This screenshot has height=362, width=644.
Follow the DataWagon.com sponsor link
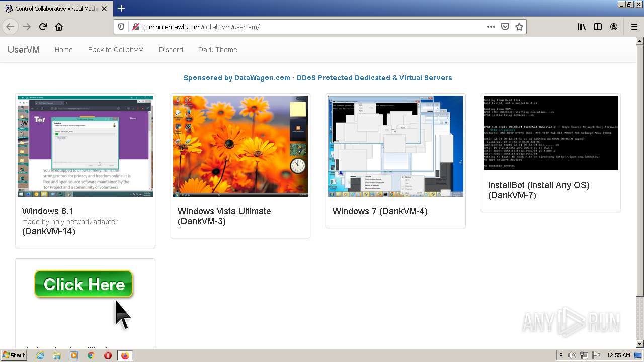coord(318,78)
